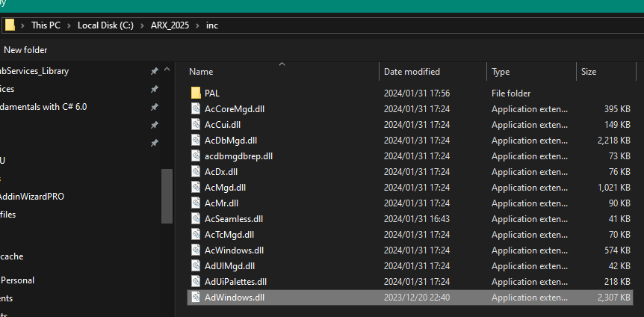Click the AcDbMgd.dll file icon
Screen dimensions: 644x317
tap(196, 141)
